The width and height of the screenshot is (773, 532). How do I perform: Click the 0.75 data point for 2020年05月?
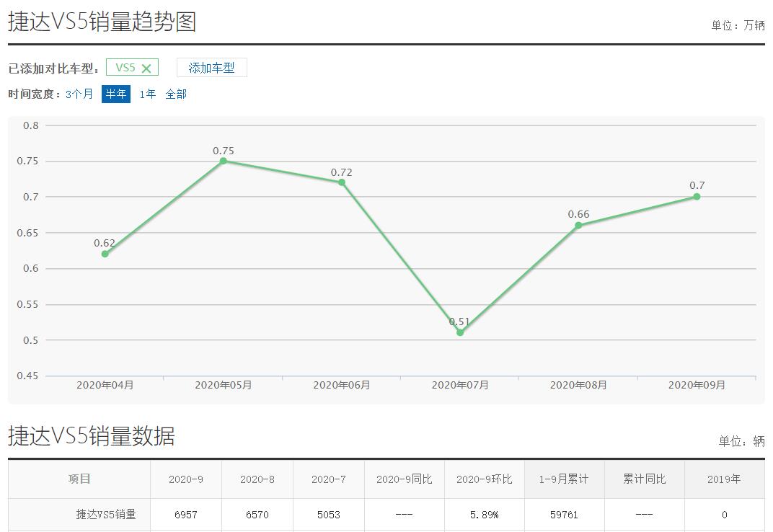click(x=223, y=161)
